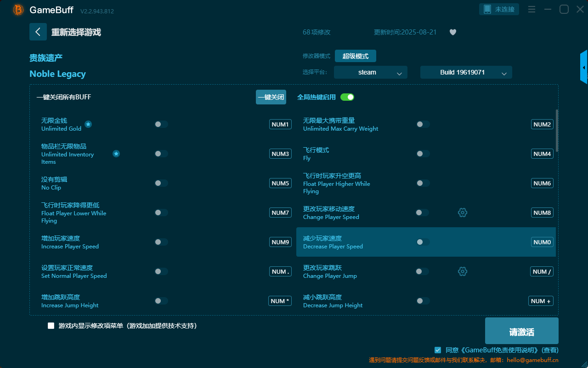588x368 pixels.
Task: Click the NUM0 hotkey box
Action: (x=542, y=242)
